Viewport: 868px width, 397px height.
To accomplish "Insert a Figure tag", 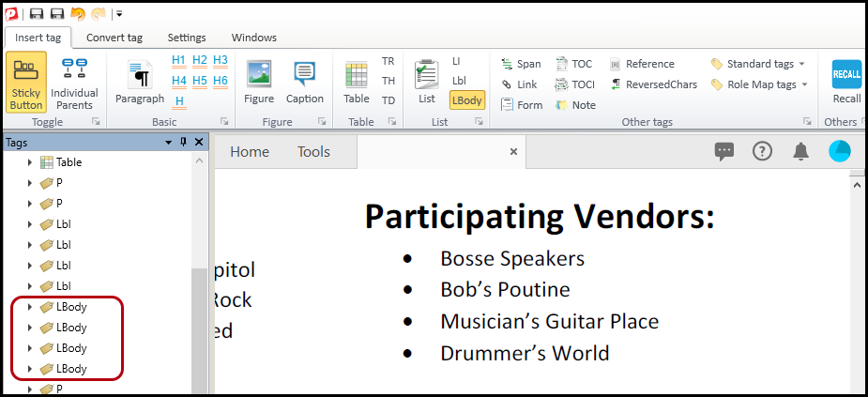I will [x=259, y=83].
